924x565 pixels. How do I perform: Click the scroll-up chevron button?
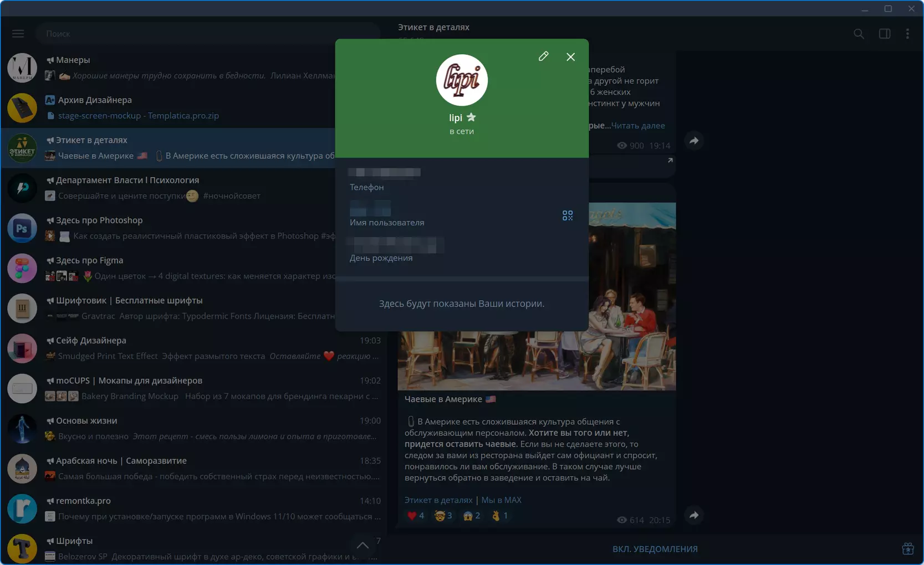[363, 545]
